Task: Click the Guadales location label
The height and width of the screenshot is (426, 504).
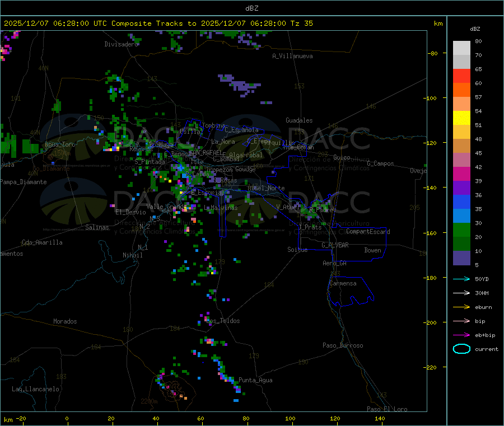Action: point(299,120)
